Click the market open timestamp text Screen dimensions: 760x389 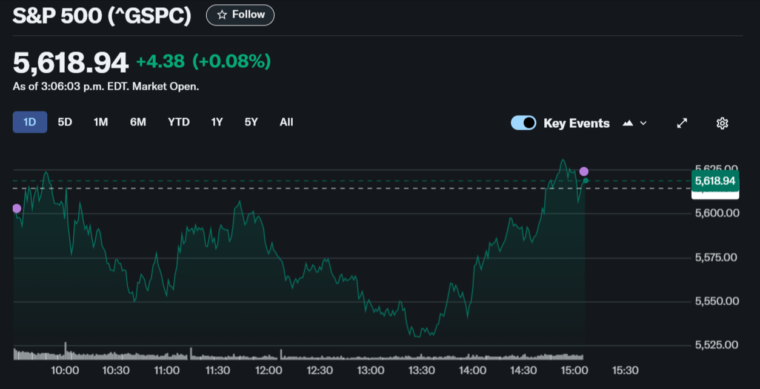coord(106,87)
